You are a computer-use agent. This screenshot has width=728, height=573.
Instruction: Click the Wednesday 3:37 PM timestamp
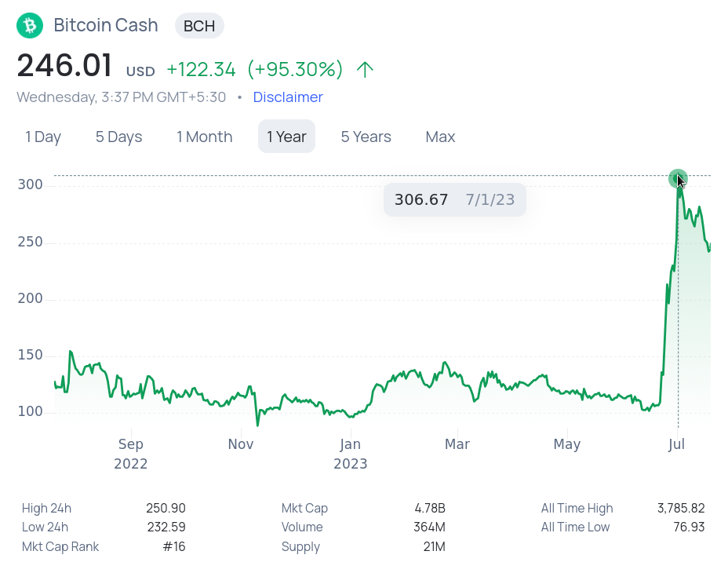click(121, 97)
